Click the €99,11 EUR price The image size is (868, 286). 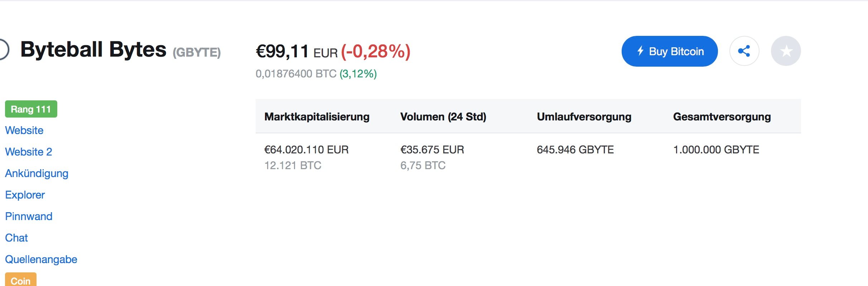(x=296, y=52)
